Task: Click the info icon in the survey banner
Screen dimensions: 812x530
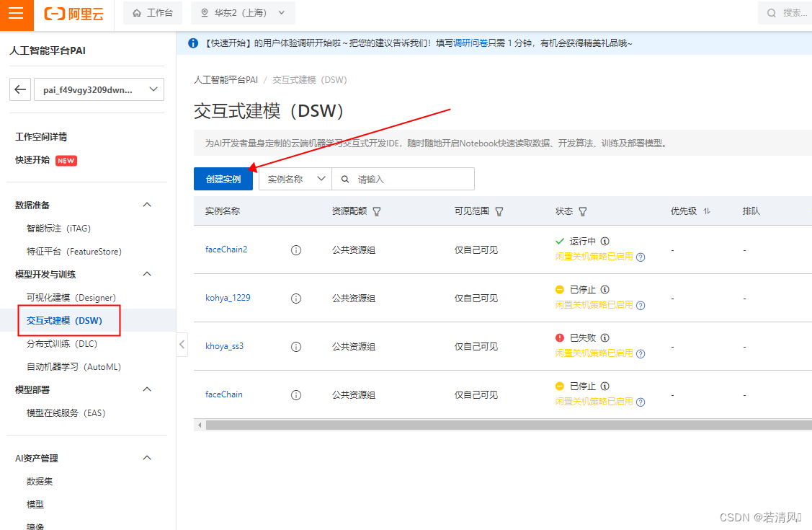Action: coord(192,43)
